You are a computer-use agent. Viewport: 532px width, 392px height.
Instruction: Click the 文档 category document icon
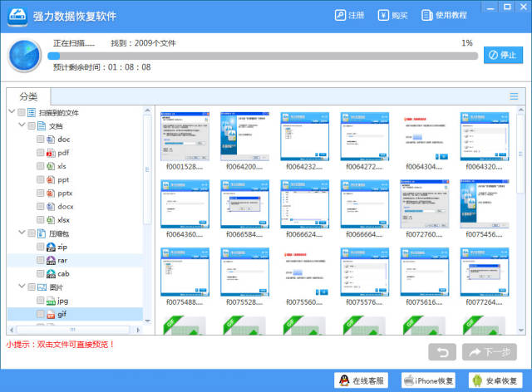42,125
